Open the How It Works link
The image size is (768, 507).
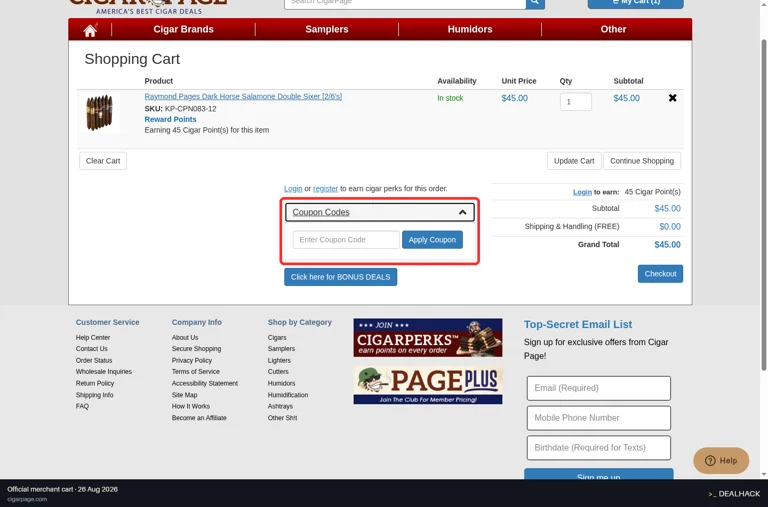[x=191, y=407]
